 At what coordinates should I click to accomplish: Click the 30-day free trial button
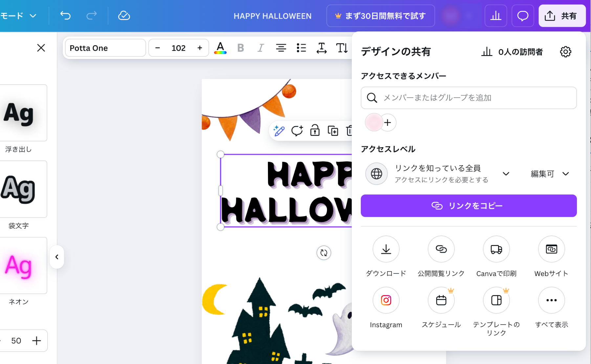coord(381,16)
